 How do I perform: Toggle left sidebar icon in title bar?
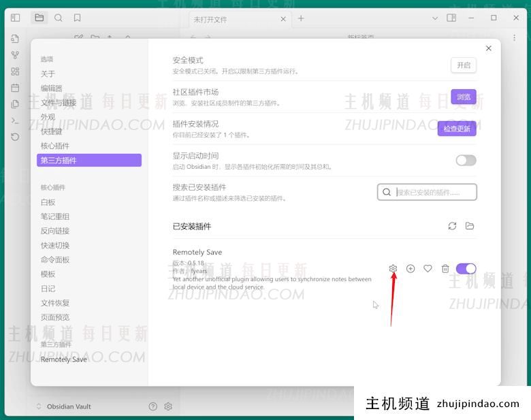coord(15,18)
